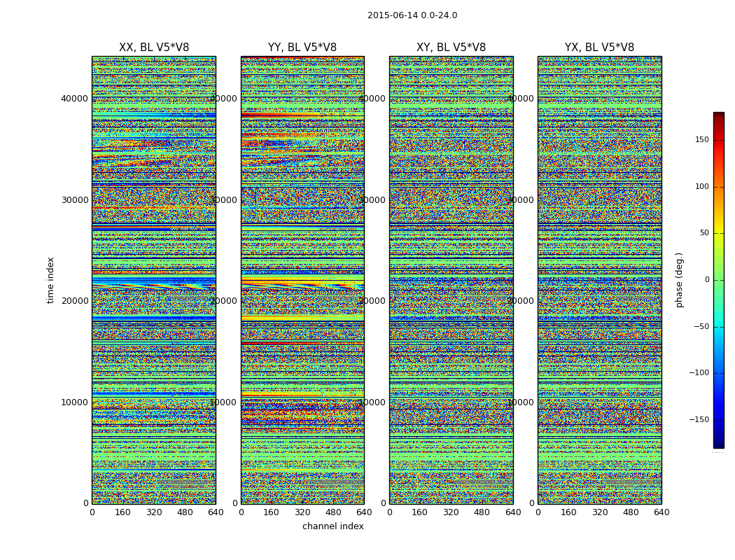Image resolution: width=735 pixels, height=560 pixels.
Task: Click the figure title "2015-06-14 0.0-24.0"
Action: pyautogui.click(x=412, y=15)
